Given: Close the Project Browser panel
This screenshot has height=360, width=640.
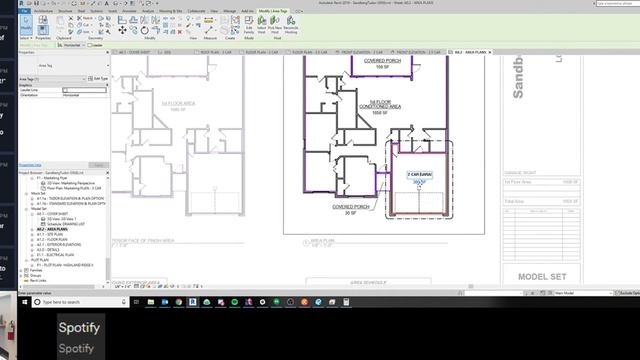Looking at the screenshot, I should point(107,173).
